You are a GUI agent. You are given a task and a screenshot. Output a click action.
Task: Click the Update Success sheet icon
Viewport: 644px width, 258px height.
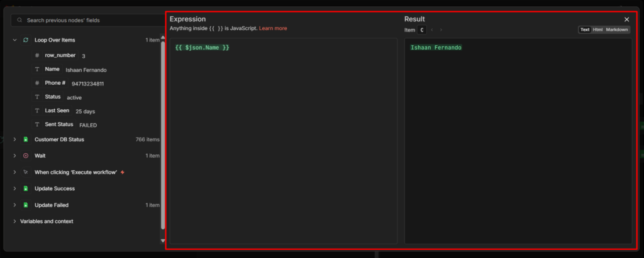pyautogui.click(x=26, y=189)
